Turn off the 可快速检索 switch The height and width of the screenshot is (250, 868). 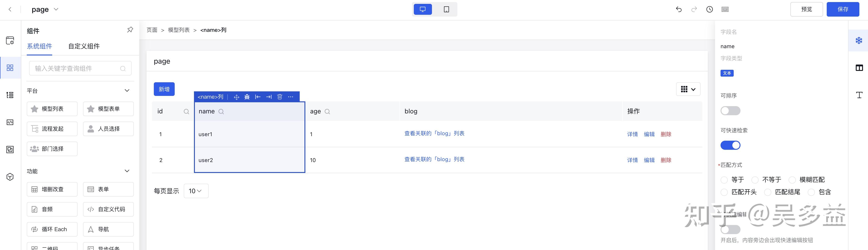(730, 145)
